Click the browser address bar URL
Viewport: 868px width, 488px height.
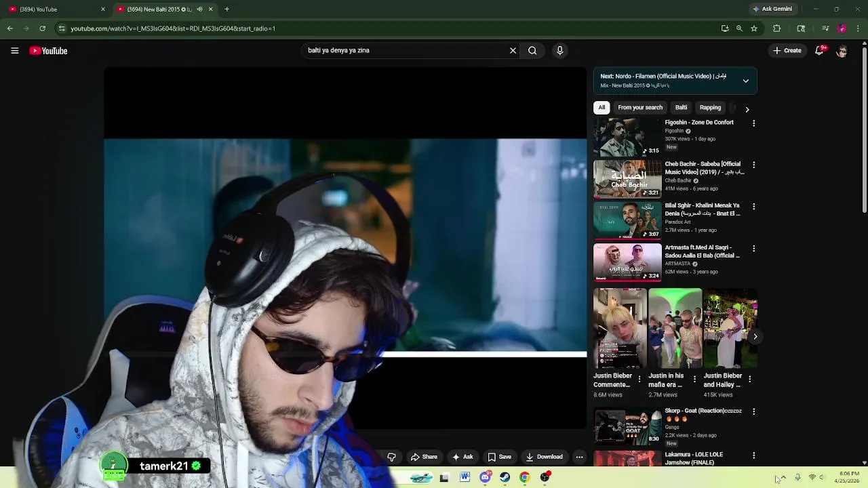point(173,28)
